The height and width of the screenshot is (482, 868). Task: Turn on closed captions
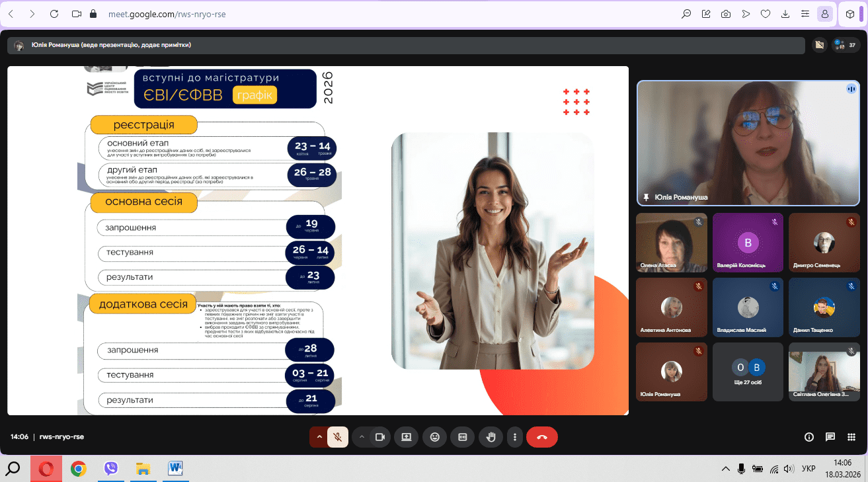(463, 437)
